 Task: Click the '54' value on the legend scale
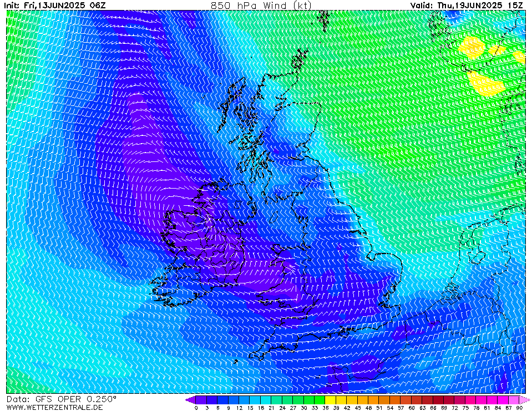(390, 408)
